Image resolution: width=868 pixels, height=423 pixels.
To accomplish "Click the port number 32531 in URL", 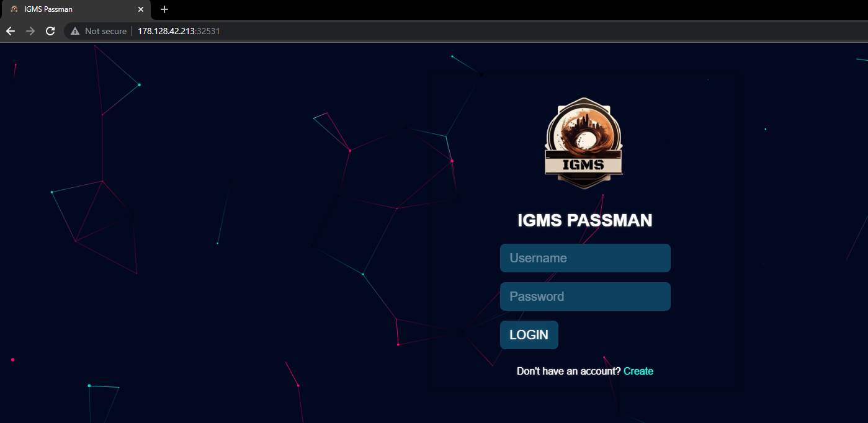I will [x=209, y=31].
